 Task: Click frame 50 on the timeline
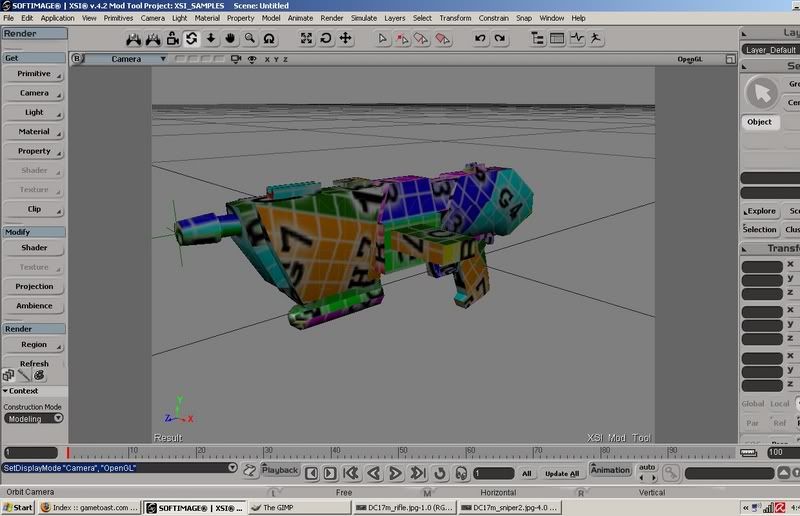point(401,453)
